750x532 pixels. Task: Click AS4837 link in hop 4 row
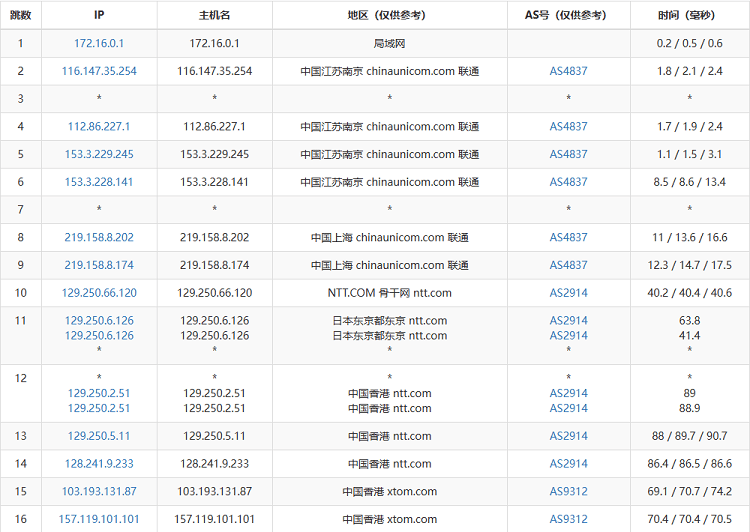point(568,127)
